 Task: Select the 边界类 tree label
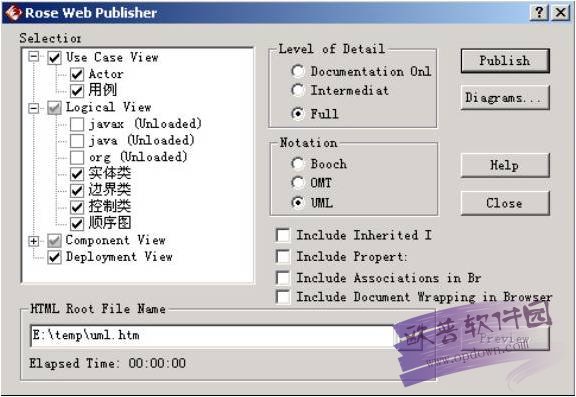[109, 190]
